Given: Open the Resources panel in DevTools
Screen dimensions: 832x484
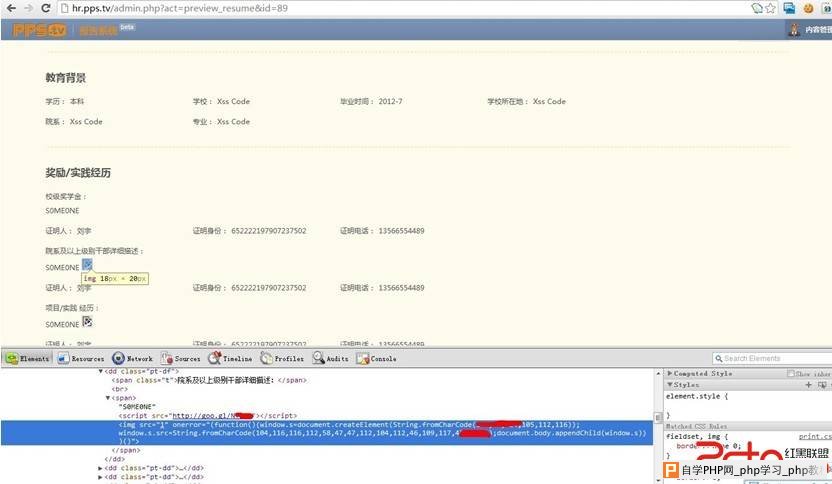Looking at the screenshot, I should 81,359.
